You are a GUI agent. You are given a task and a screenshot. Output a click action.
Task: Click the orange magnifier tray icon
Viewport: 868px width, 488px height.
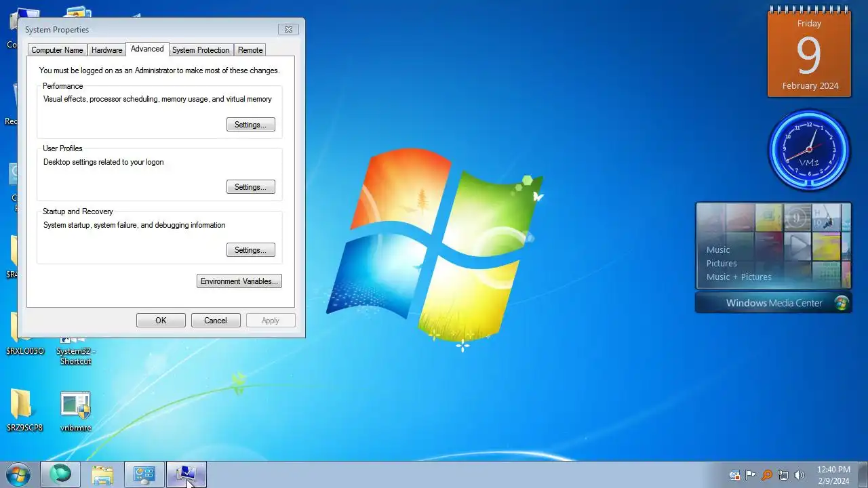(767, 475)
